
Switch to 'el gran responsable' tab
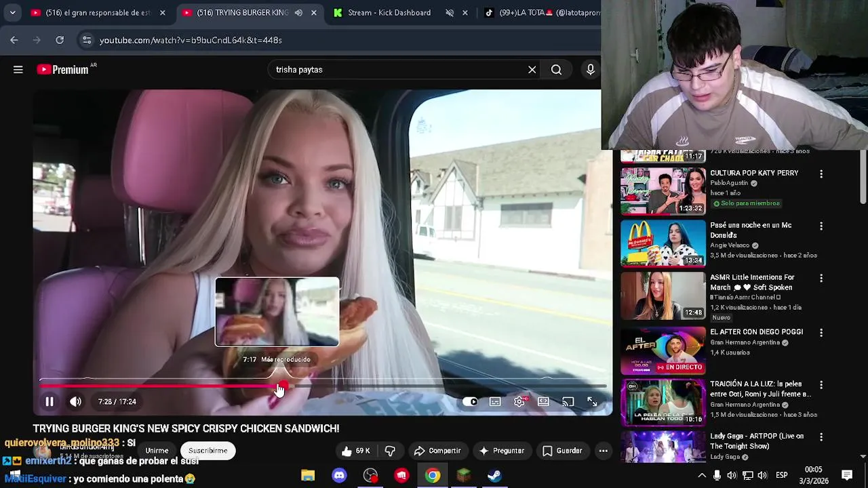click(x=91, y=12)
